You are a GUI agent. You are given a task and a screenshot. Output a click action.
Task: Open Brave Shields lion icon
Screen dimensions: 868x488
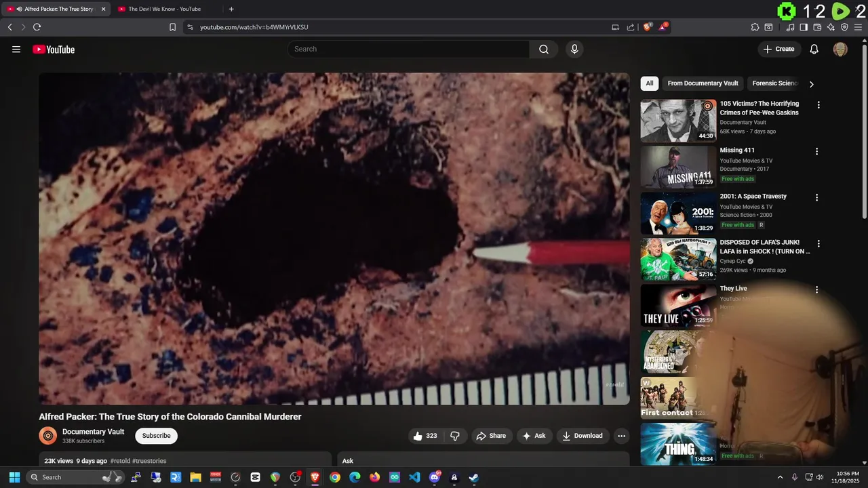[648, 27]
